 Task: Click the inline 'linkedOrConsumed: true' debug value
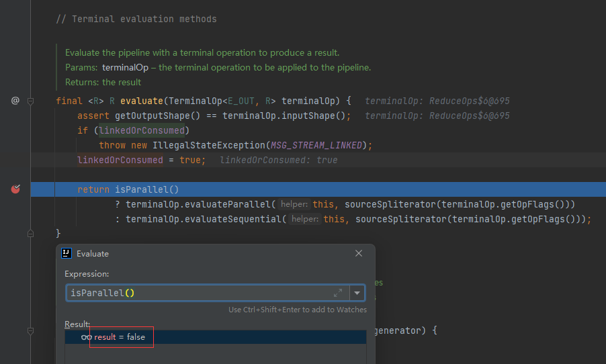click(x=279, y=160)
